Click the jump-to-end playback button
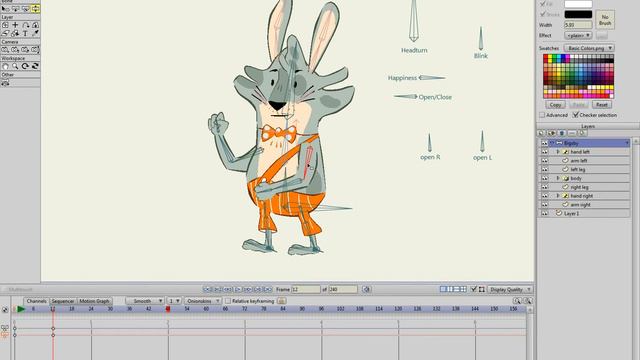 click(268, 289)
